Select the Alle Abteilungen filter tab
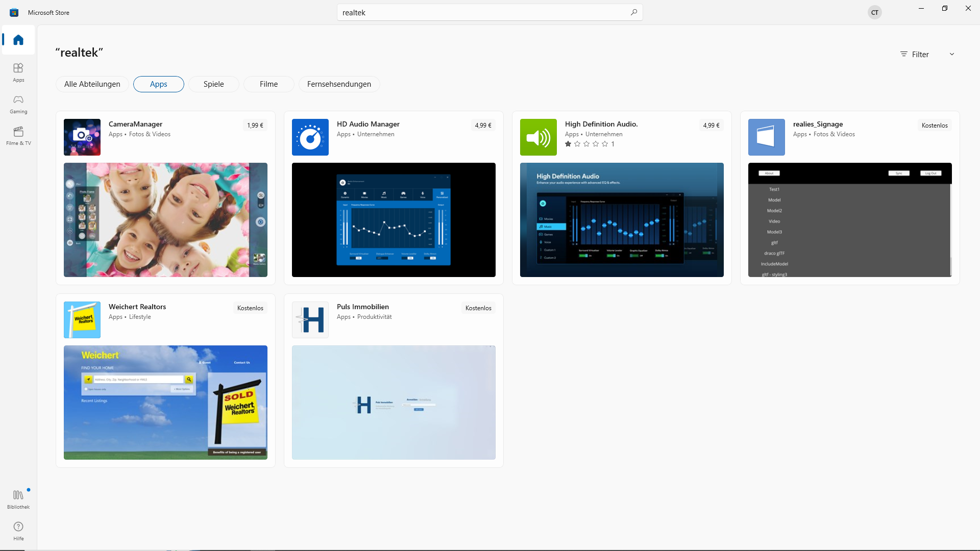 92,84
